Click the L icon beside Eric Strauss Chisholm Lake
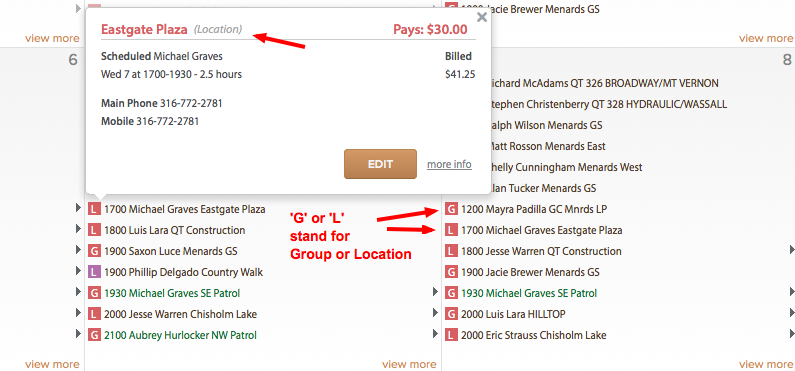Viewport: 795px width, 371px height. click(451, 335)
